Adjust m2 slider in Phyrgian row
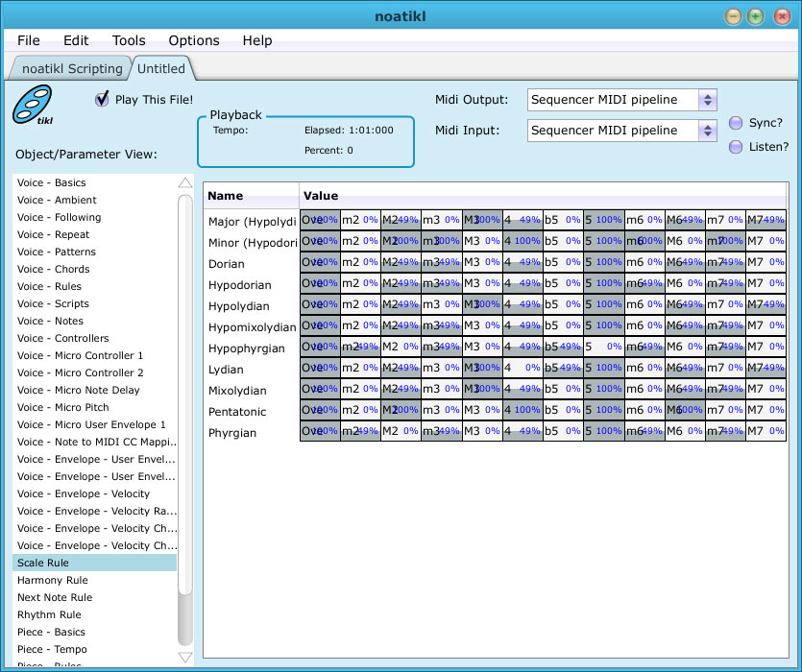The width and height of the screenshot is (802, 672). [360, 431]
